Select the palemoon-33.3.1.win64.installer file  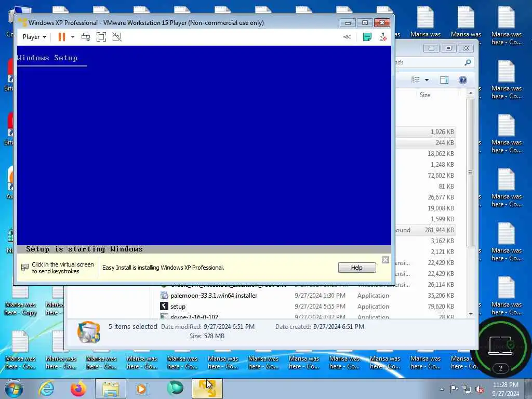click(214, 296)
